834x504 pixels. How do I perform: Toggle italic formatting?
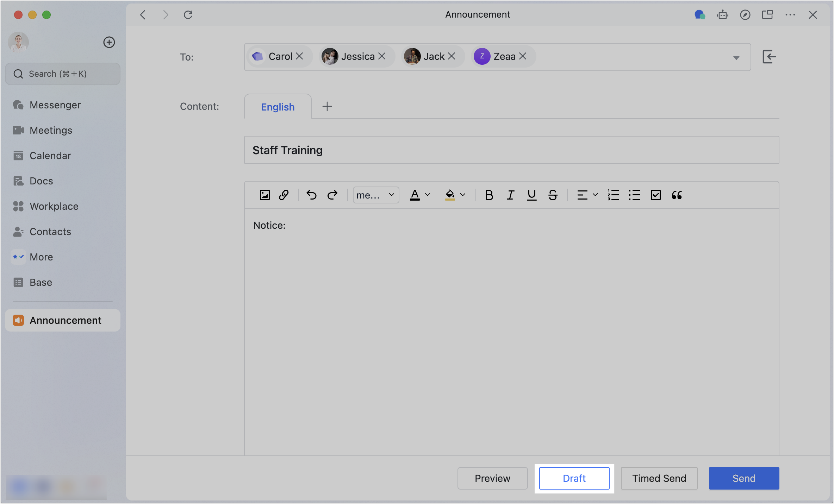click(x=510, y=195)
